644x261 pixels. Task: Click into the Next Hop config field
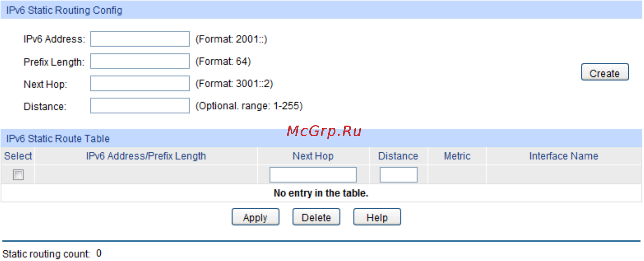(140, 84)
